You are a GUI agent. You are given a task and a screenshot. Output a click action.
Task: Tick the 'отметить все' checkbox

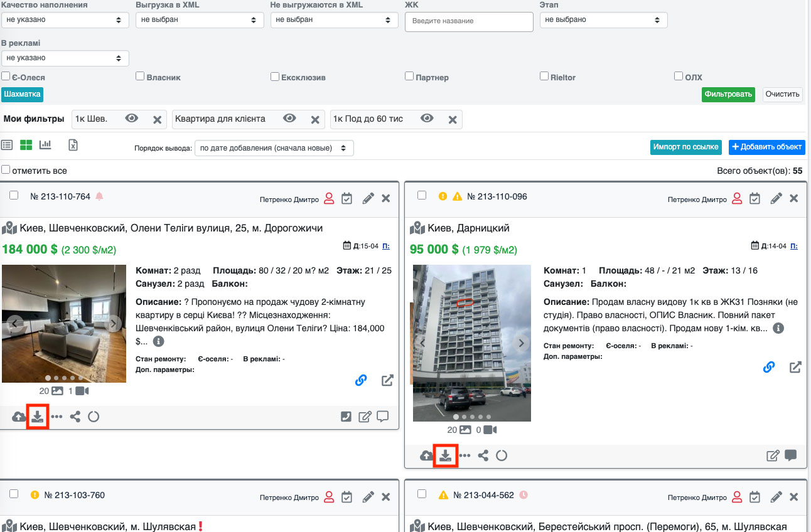click(6, 170)
